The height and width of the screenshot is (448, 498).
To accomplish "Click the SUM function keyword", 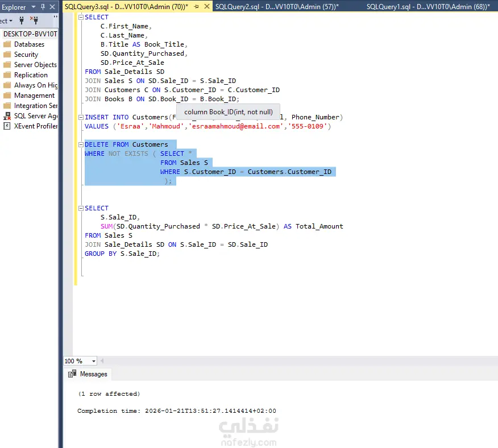I will click(106, 226).
